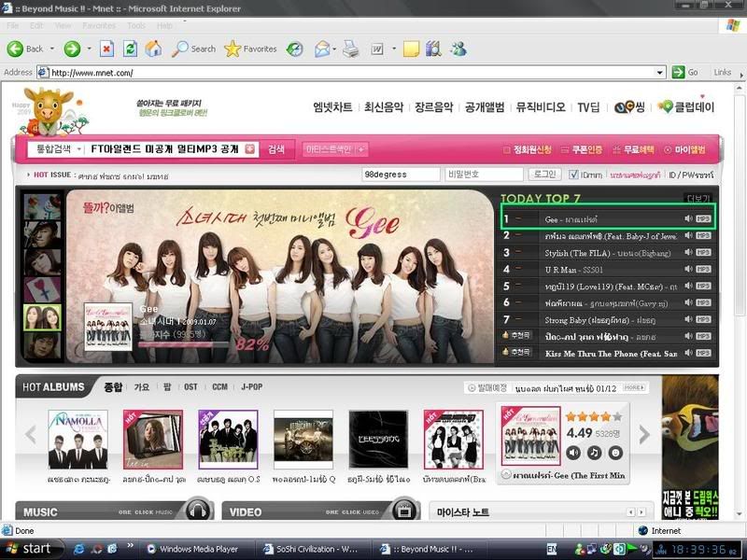Click ID/PW recovery link
747x560 pixels.
click(691, 175)
